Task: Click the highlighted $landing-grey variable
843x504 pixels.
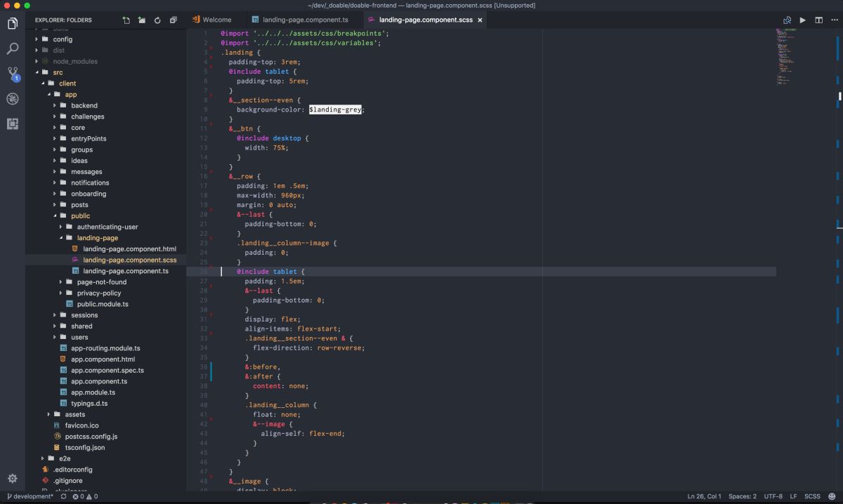Action: pyautogui.click(x=335, y=110)
